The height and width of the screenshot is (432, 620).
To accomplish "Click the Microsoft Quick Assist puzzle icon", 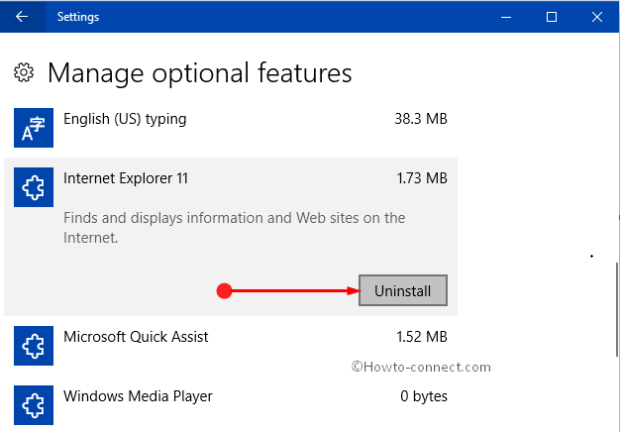I will tap(34, 346).
